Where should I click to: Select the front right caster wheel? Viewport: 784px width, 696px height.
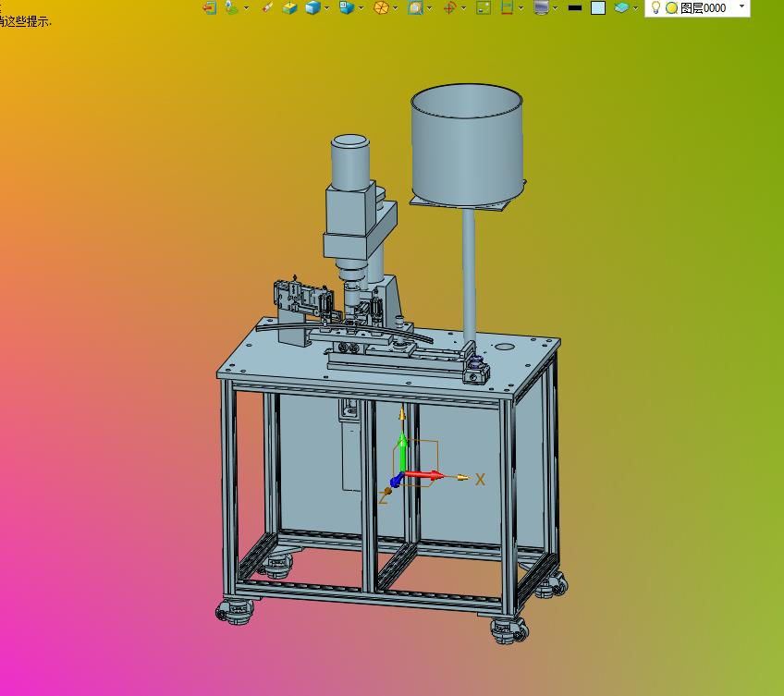(509, 630)
